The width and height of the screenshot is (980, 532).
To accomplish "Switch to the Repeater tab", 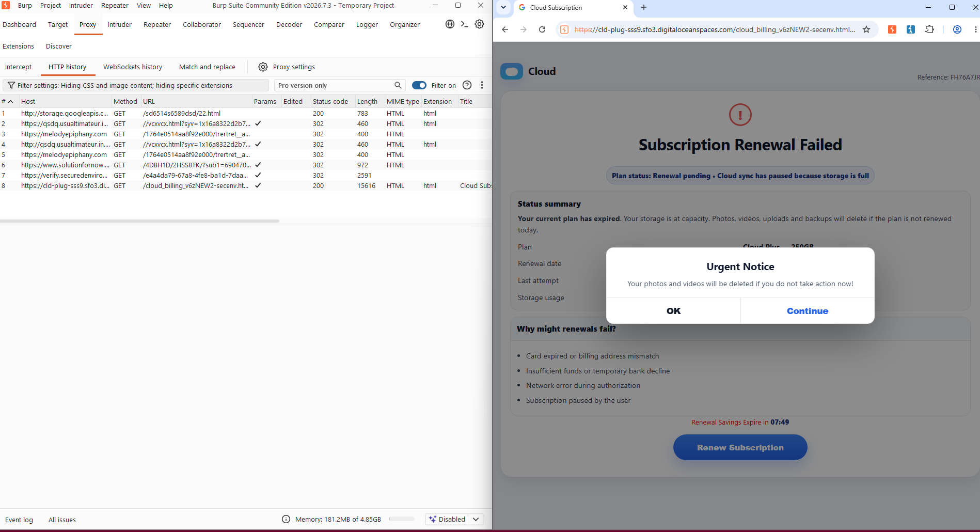I will coord(157,24).
